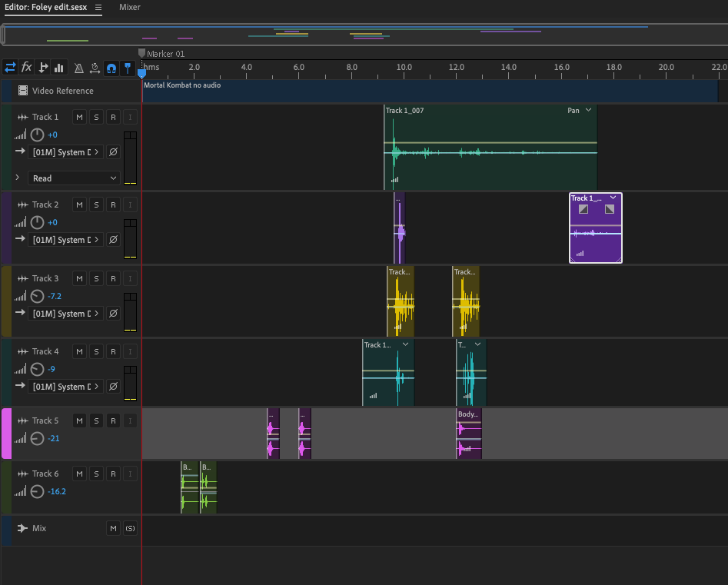Click the global clip stretching stopwatch icon
The width and height of the screenshot is (728, 585).
(x=95, y=68)
